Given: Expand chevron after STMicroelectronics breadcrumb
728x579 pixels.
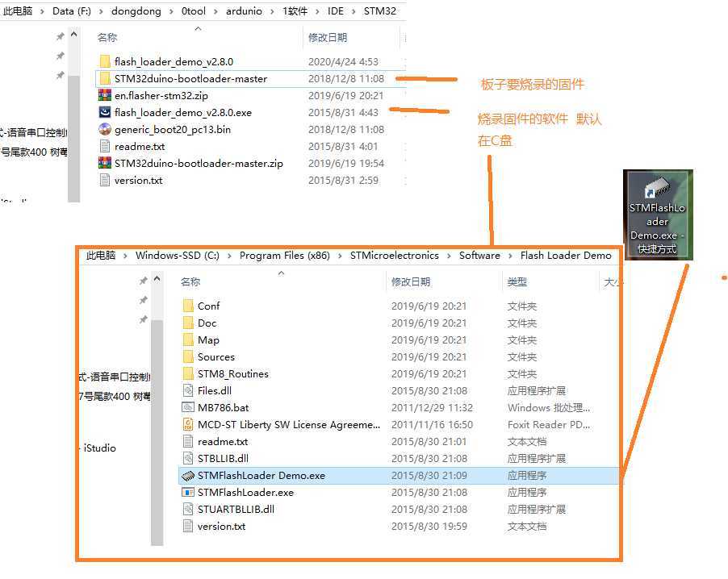Looking at the screenshot, I should tap(449, 256).
